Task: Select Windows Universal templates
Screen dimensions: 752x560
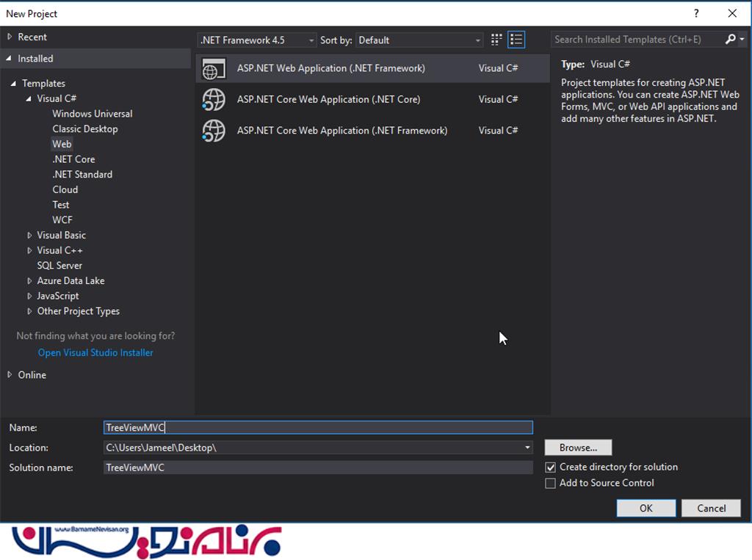Action: [92, 114]
